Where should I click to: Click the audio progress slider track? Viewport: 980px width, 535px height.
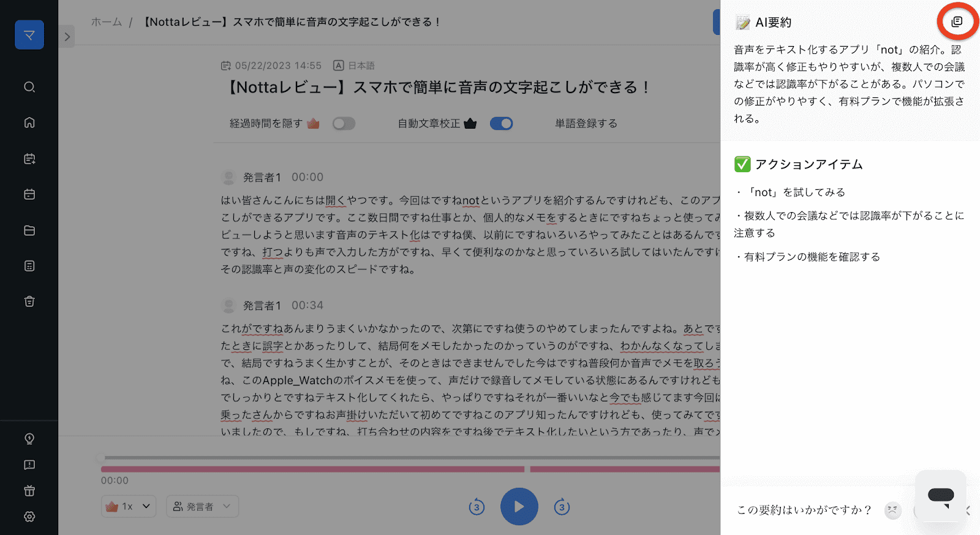click(x=409, y=458)
